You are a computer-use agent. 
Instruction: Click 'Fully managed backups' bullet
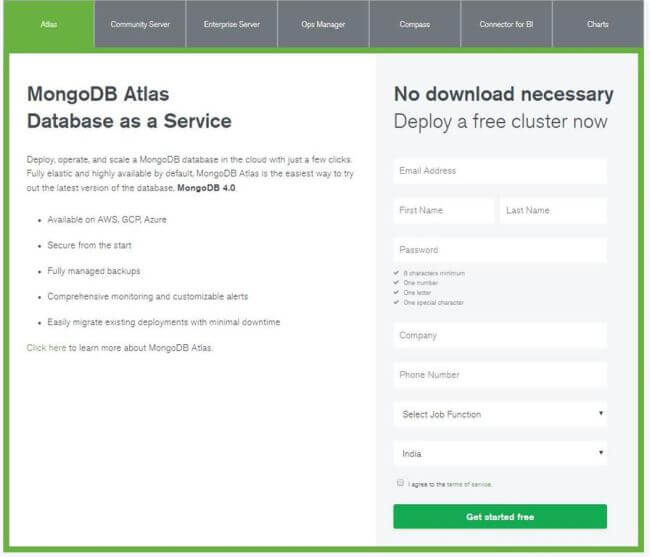click(x=94, y=271)
